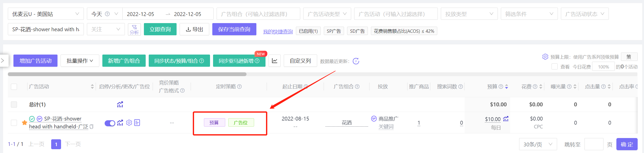Tick the 查看今日花费 checkbox

click(x=554, y=67)
